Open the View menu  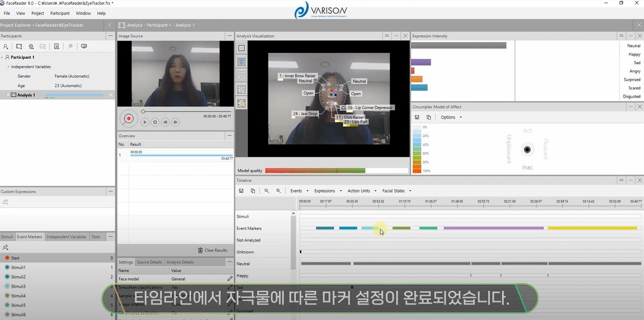(x=20, y=13)
